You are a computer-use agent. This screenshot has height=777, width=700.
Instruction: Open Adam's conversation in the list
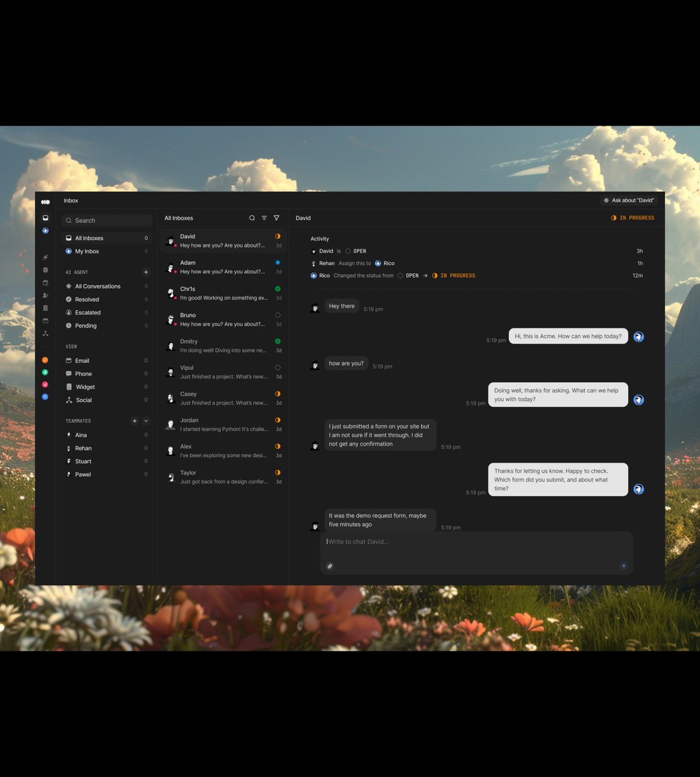tap(223, 267)
